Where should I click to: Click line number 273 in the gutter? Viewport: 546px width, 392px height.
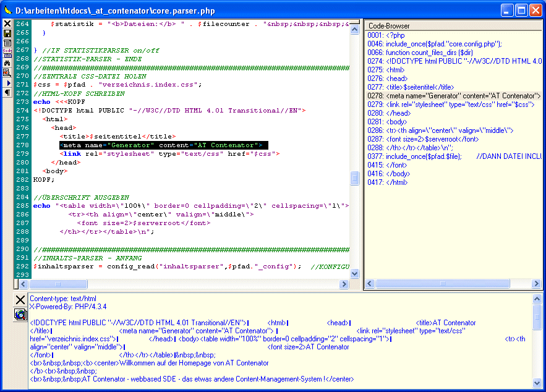click(23, 101)
